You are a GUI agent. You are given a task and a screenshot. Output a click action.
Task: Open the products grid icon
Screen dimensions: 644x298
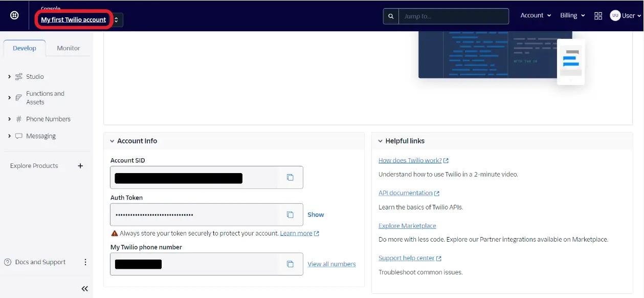598,16
